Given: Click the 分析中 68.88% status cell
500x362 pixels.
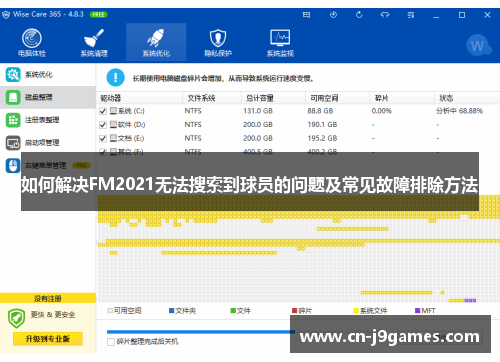Looking at the screenshot, I should [x=459, y=111].
